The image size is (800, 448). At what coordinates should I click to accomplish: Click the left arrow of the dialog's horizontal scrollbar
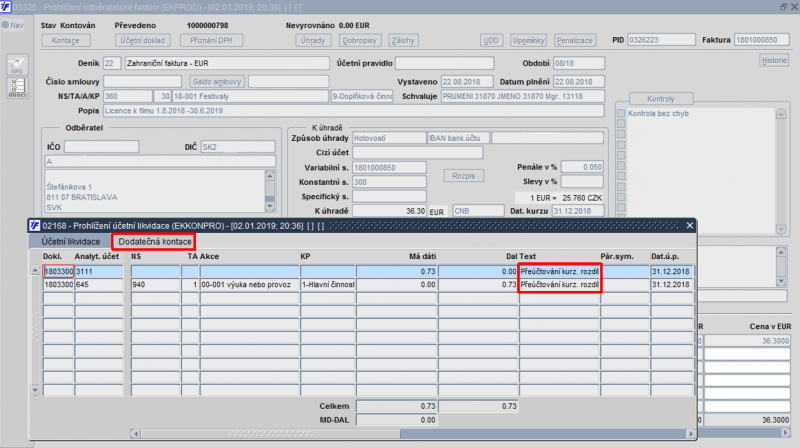(135, 434)
